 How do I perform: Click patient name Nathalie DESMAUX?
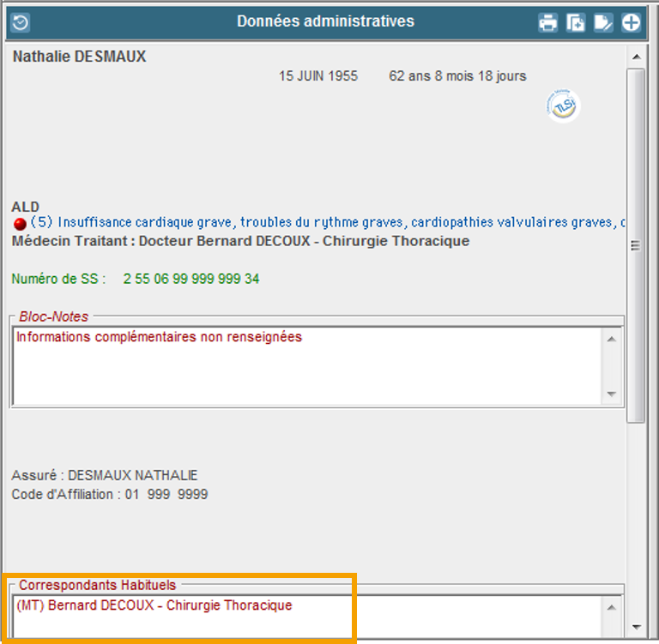(80, 57)
